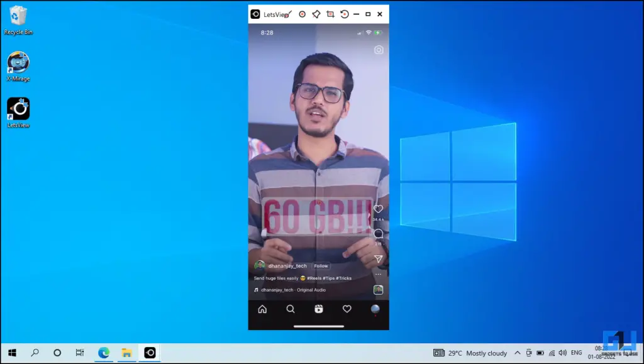Open the taskbar volume slider
The image size is (644, 364).
click(562, 353)
